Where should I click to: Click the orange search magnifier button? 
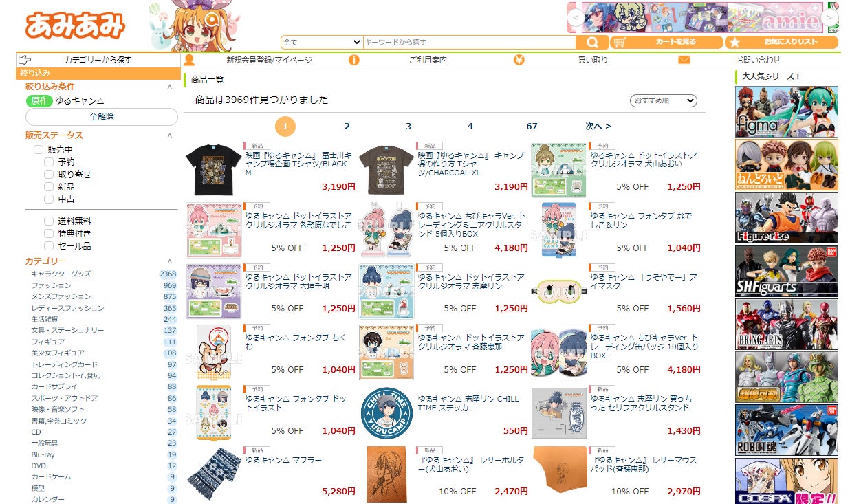591,42
